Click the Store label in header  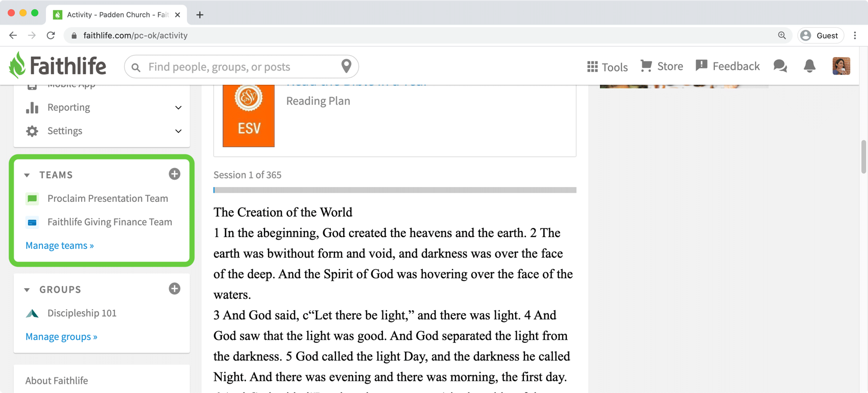click(670, 66)
